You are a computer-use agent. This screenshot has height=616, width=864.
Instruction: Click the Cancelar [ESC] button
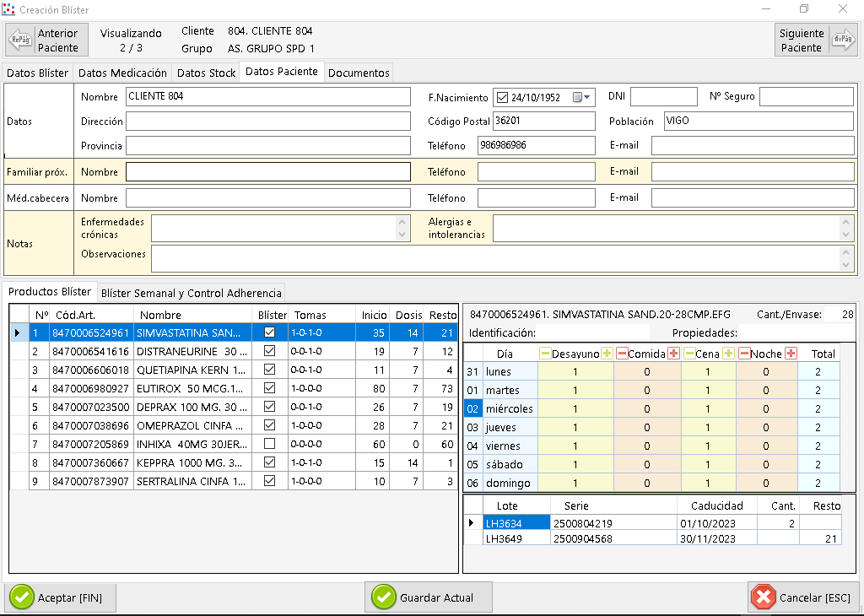coord(803,597)
